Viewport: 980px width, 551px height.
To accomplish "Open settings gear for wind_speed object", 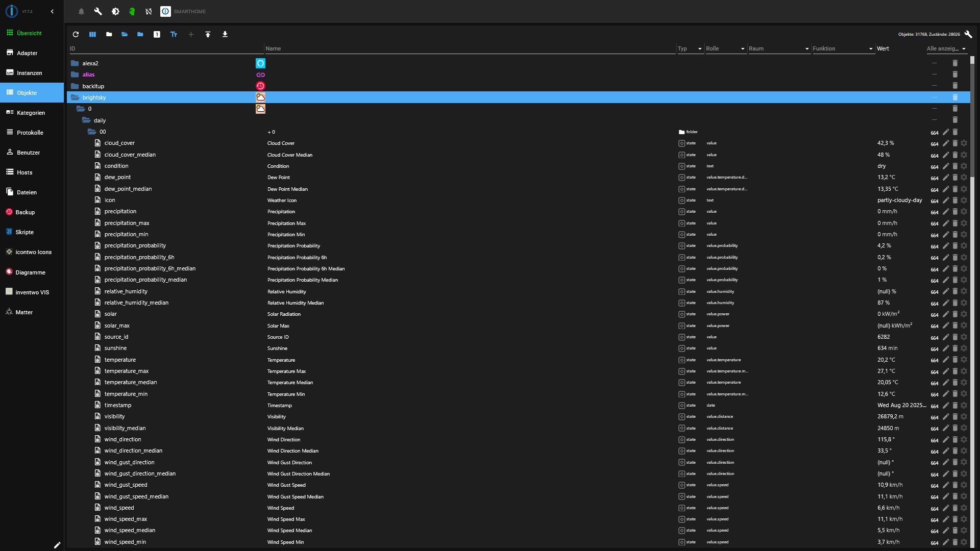I will coord(964,508).
